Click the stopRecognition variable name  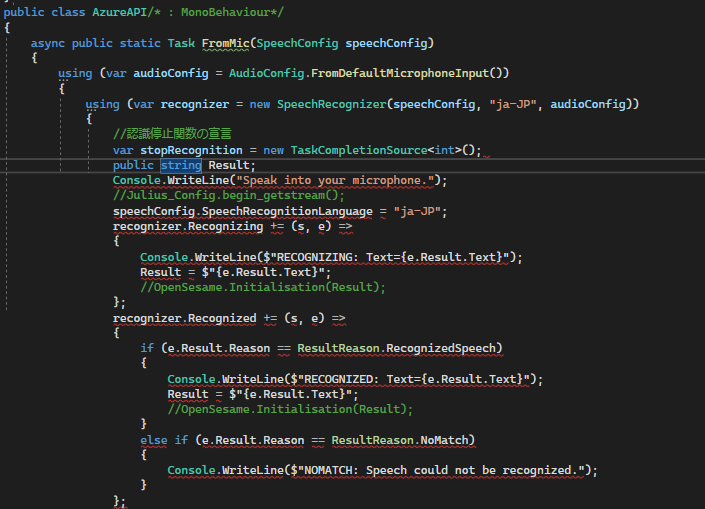coord(191,150)
